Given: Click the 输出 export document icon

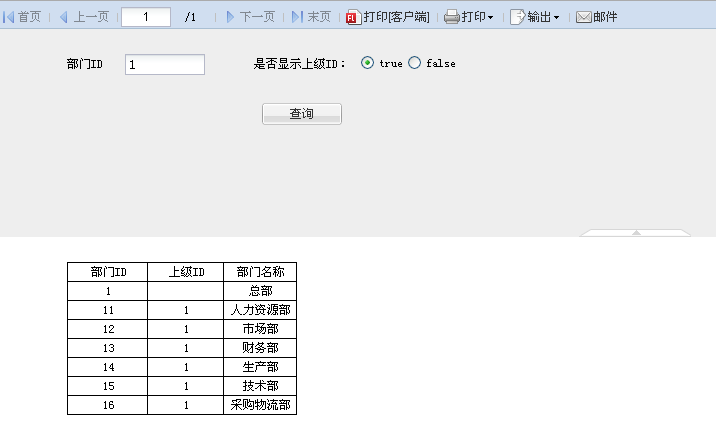Looking at the screenshot, I should coord(517,17).
